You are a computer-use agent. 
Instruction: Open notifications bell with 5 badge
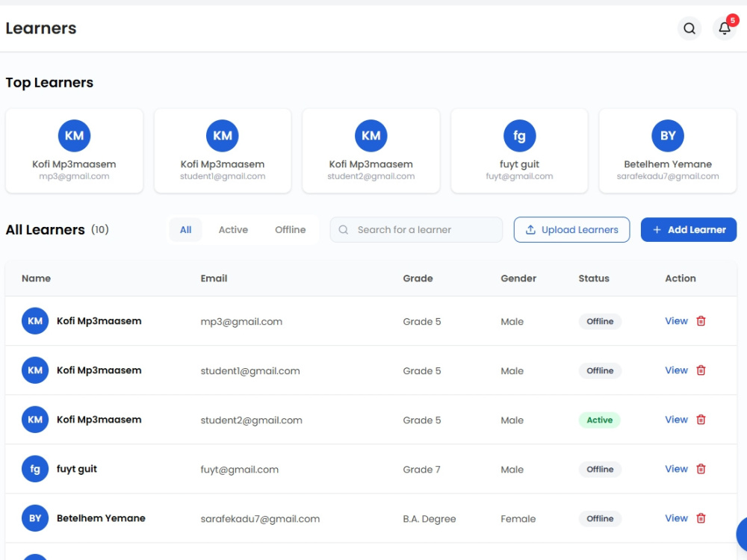(x=725, y=28)
